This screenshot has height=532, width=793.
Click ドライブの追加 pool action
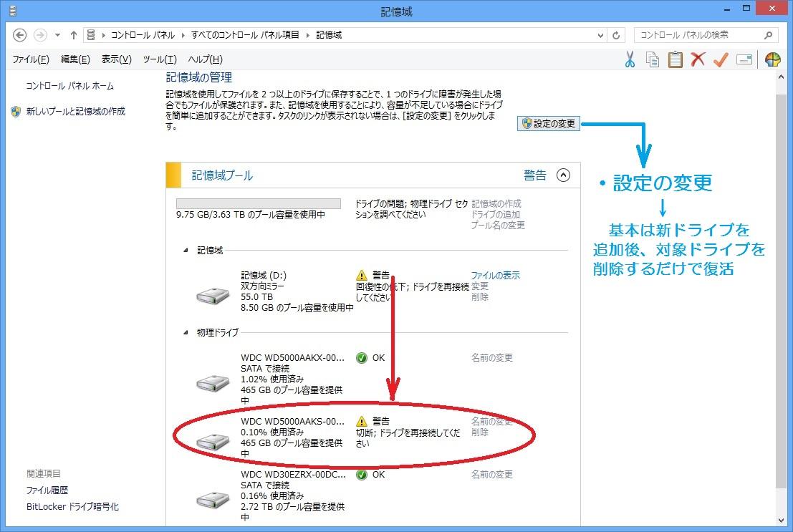pyautogui.click(x=496, y=214)
